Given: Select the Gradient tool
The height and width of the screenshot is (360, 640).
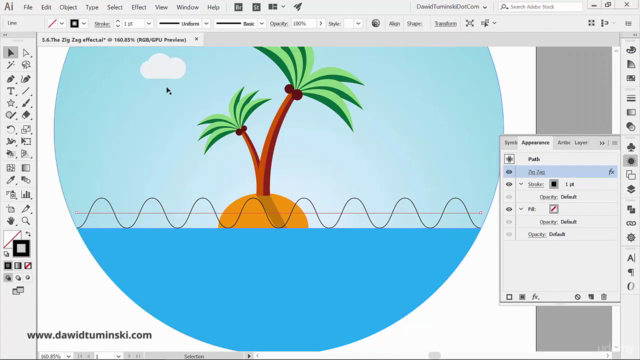Looking at the screenshot, I should tap(26, 168).
